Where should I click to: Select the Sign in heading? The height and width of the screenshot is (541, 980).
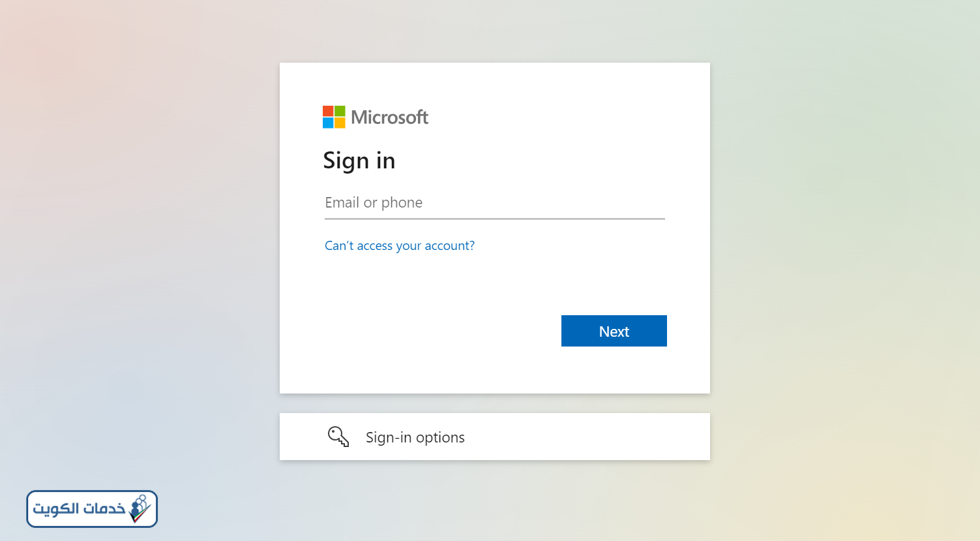[x=359, y=161]
